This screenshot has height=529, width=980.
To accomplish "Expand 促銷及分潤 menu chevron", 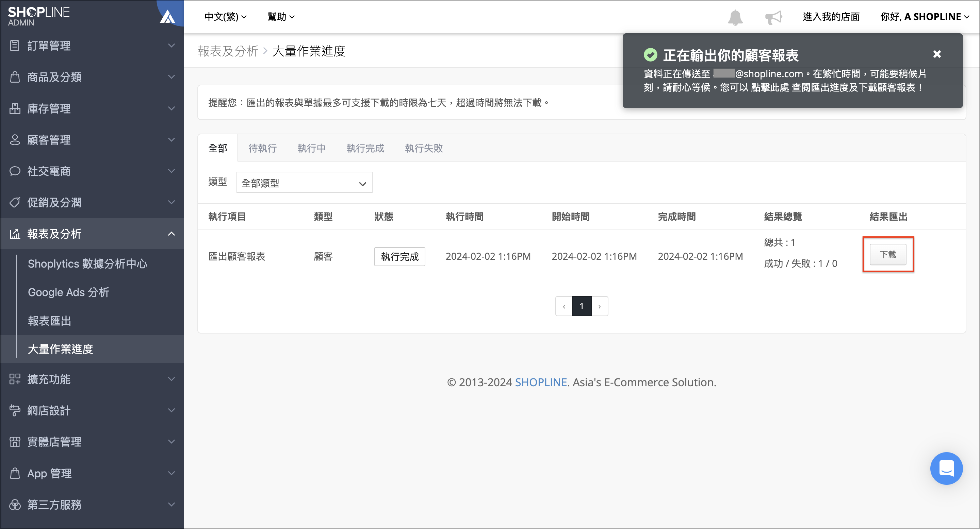I will pyautogui.click(x=171, y=202).
